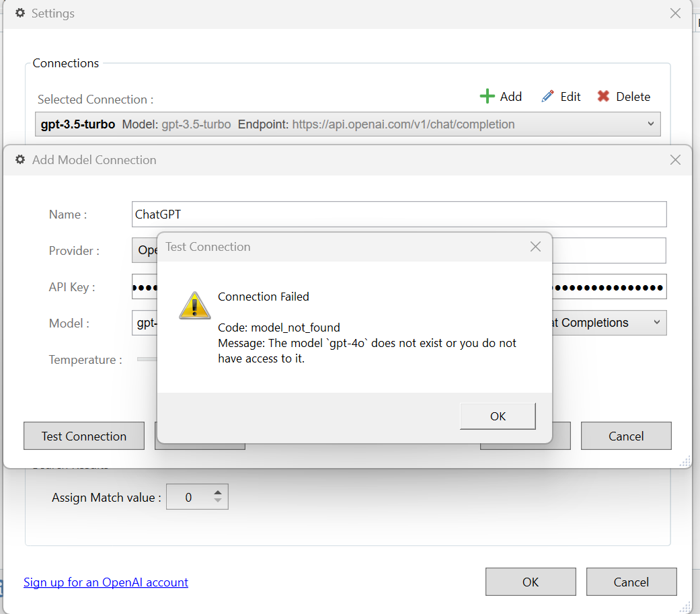700x614 pixels.
Task: Click the gear icon on the Settings title bar
Action: coord(19,13)
